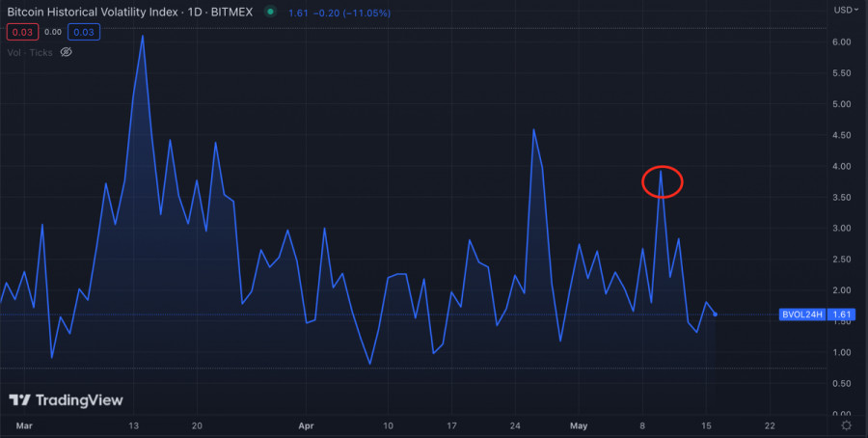Click the 22 date label on time axis

pos(770,424)
